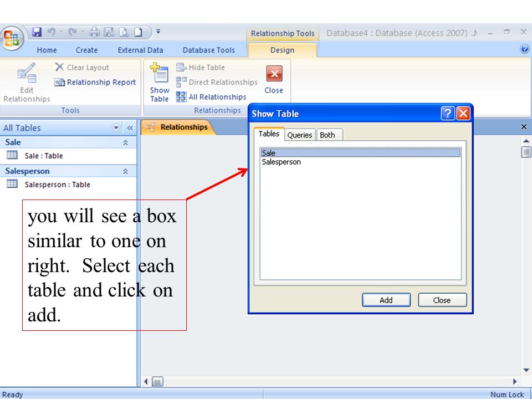
Task: Open Customize Quick Access Toolbar dropdown
Action: 158,32
